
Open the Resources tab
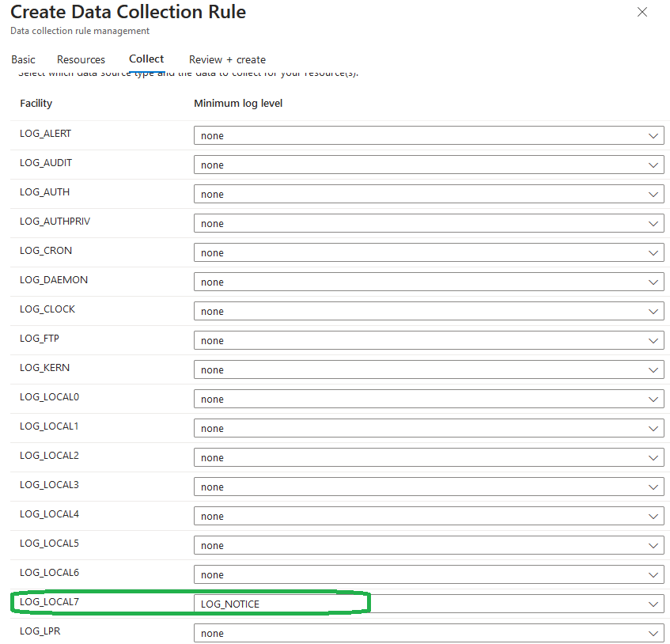pos(81,59)
